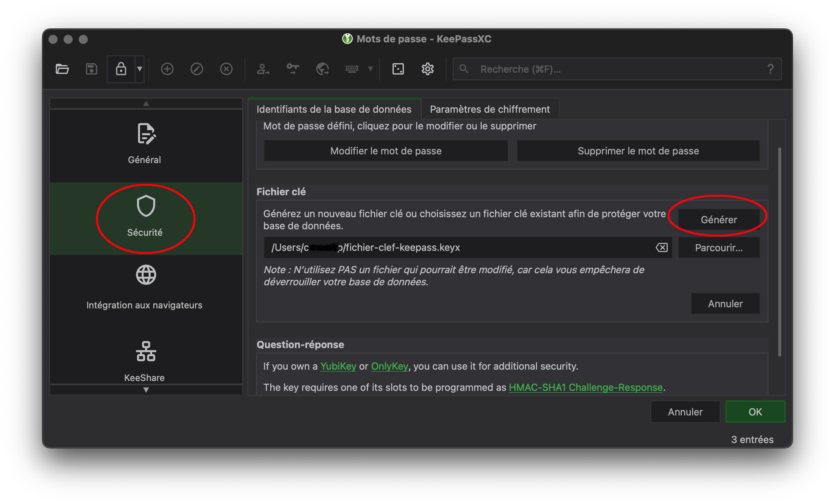The height and width of the screenshot is (504, 835).
Task: Copy URL with globe icon
Action: click(x=322, y=69)
